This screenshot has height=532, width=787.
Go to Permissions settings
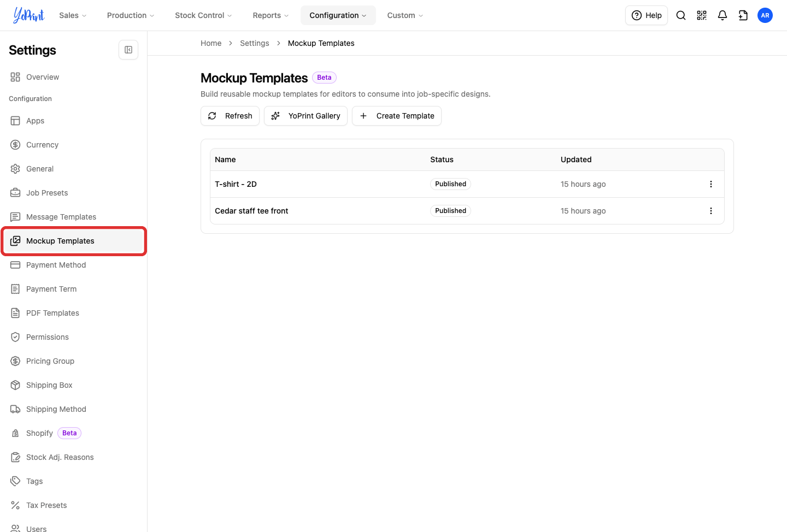[x=73, y=337]
